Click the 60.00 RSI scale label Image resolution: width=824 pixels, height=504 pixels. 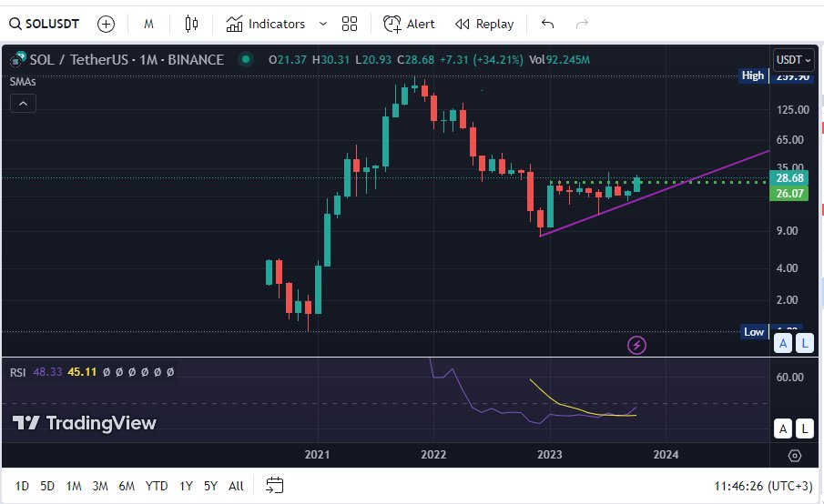(x=789, y=378)
